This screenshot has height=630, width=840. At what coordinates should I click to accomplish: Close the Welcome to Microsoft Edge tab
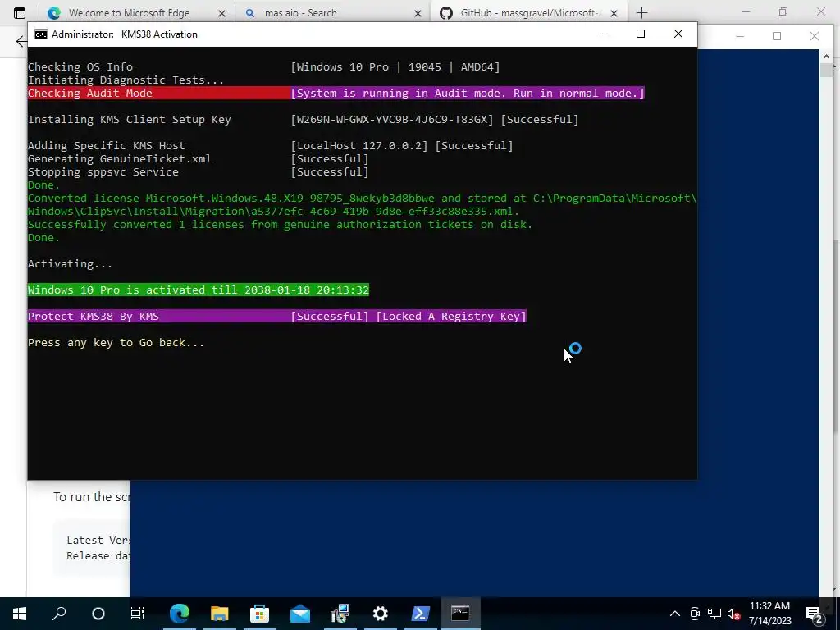pos(221,13)
